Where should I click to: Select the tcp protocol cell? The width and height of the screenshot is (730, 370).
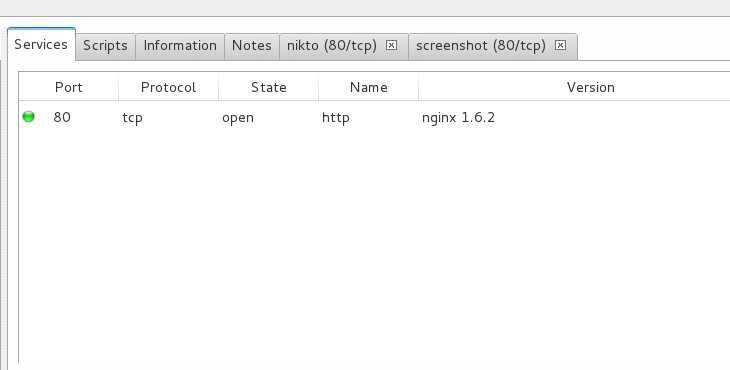(132, 117)
